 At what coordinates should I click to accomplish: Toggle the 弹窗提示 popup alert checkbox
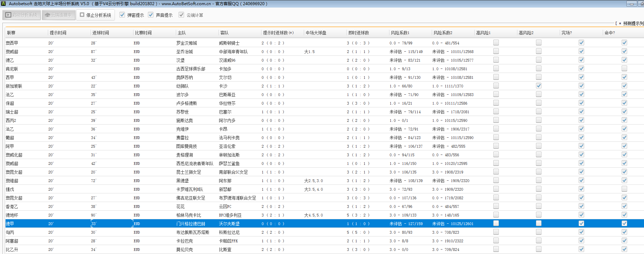click(x=122, y=15)
